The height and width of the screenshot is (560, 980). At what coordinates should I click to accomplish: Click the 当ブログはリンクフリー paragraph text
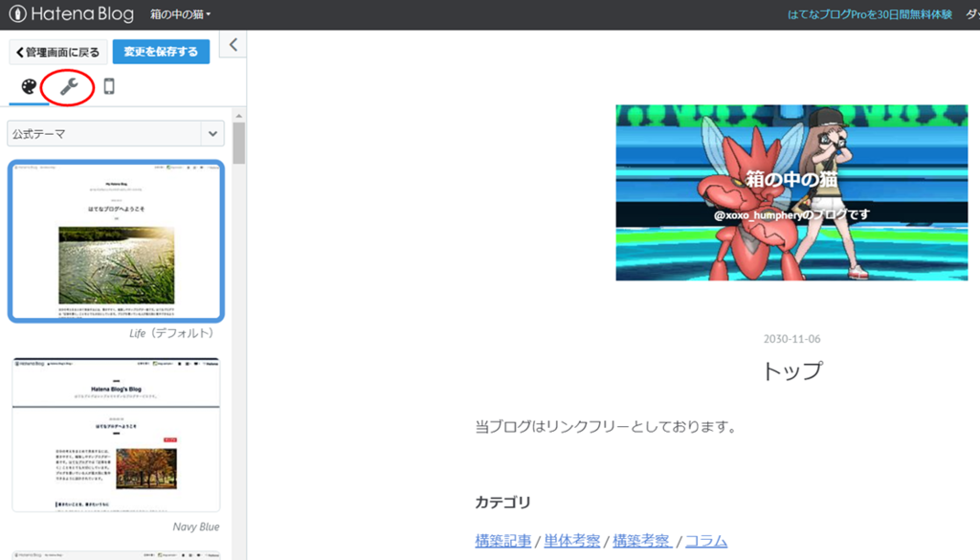pos(606,427)
